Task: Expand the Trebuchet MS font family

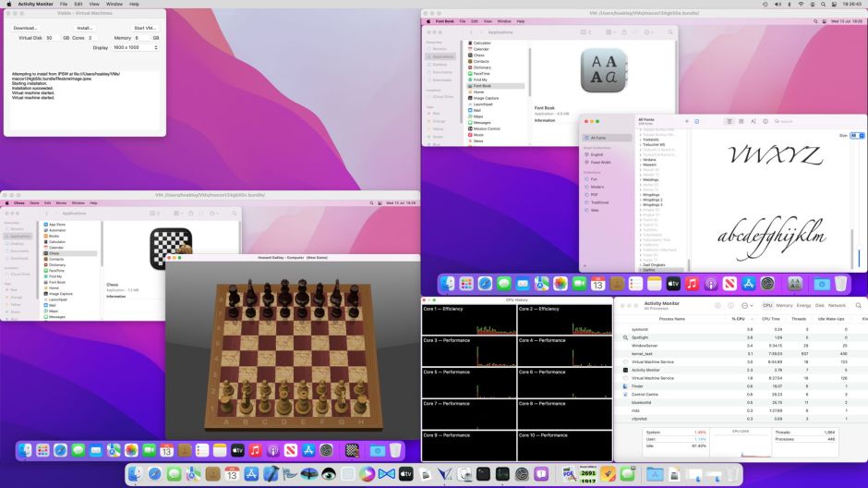Action: (639, 145)
